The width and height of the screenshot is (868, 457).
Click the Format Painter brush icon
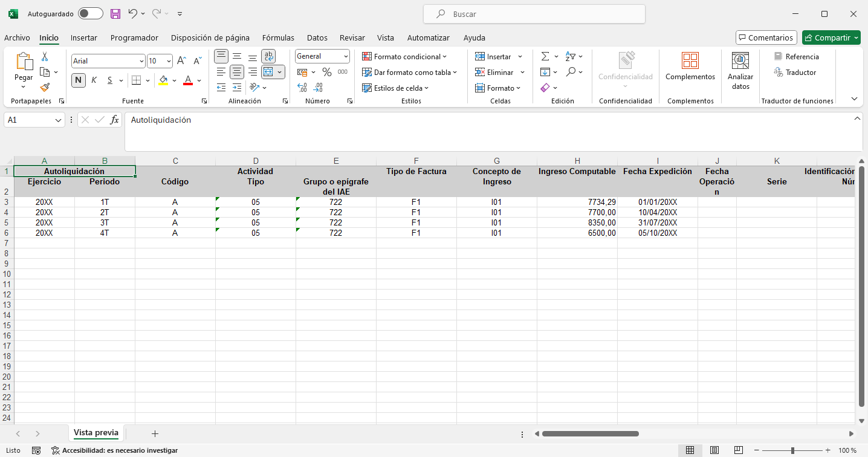44,87
